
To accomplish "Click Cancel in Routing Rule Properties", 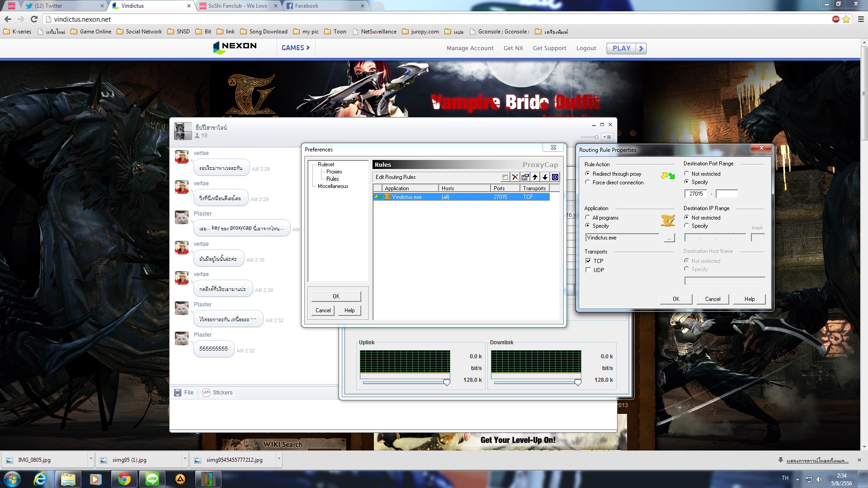I will click(712, 299).
